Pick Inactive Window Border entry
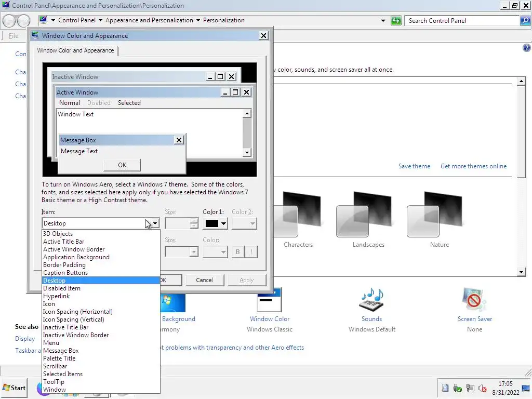532x399 pixels. point(101,335)
